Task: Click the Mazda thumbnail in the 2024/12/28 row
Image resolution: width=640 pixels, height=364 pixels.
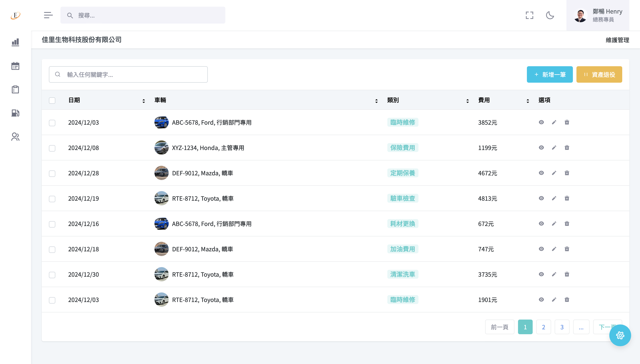Action: click(161, 173)
